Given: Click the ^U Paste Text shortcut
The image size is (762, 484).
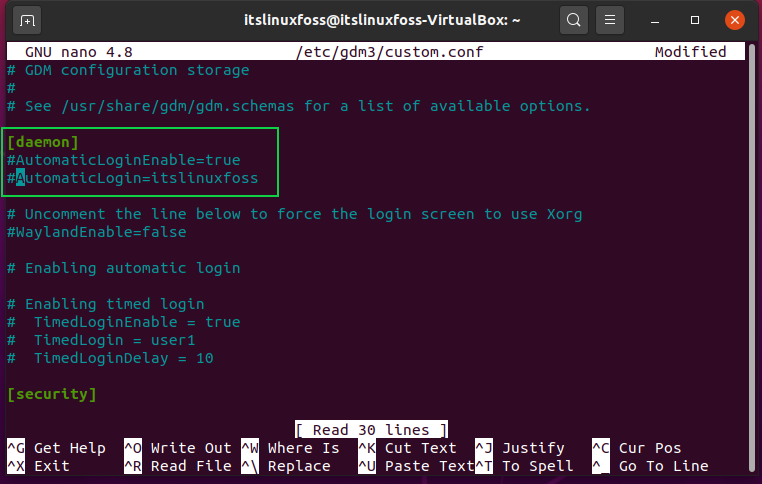Looking at the screenshot, I should [416, 466].
